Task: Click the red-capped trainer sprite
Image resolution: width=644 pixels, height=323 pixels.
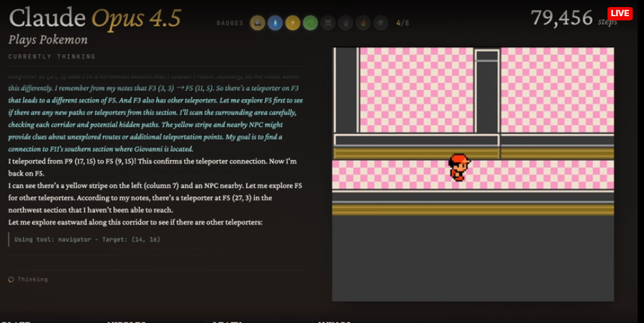Action: [459, 167]
